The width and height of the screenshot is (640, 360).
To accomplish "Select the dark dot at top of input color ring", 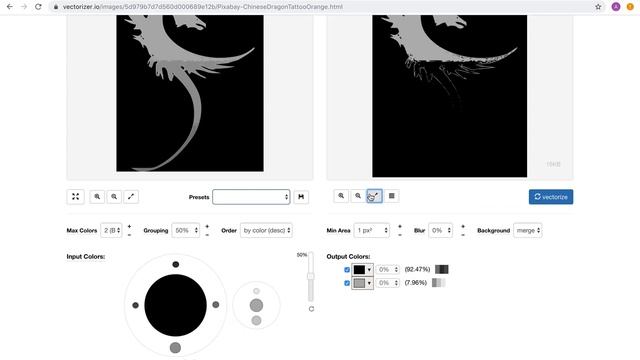I will click(176, 264).
